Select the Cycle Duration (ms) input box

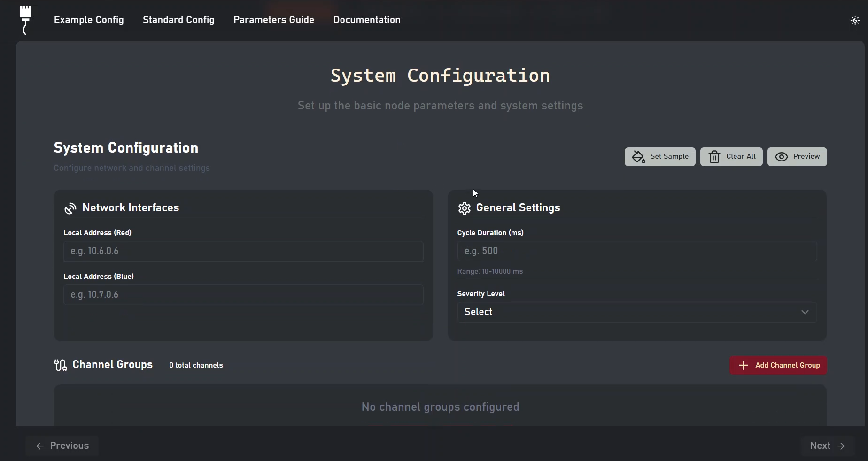637,251
